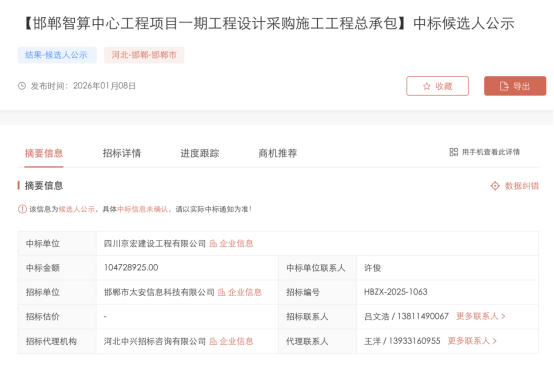Click the 导出 export button
Viewport: 554px width, 365px height.
[515, 86]
